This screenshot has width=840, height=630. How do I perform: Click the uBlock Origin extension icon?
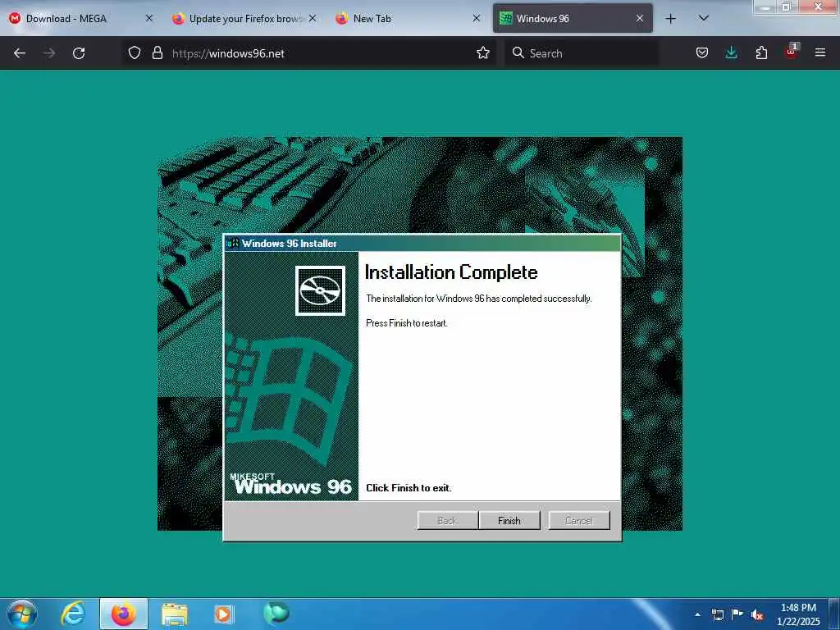[x=792, y=52]
